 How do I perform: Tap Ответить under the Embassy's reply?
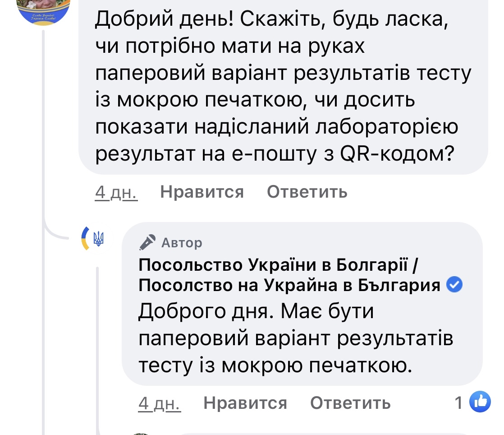[350, 403]
